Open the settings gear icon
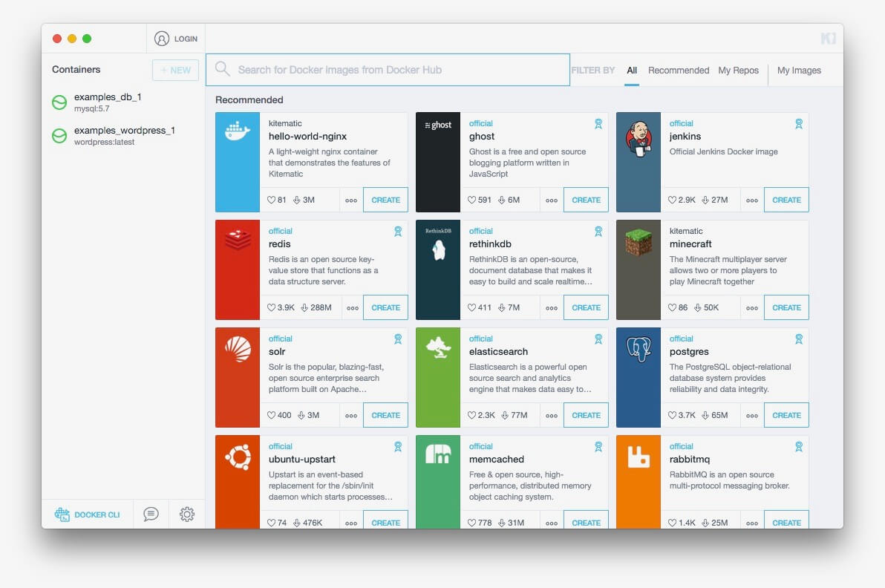 coord(187,514)
